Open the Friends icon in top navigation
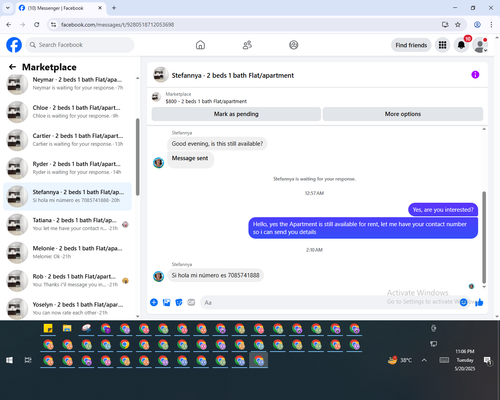The height and width of the screenshot is (400, 500). [x=247, y=45]
